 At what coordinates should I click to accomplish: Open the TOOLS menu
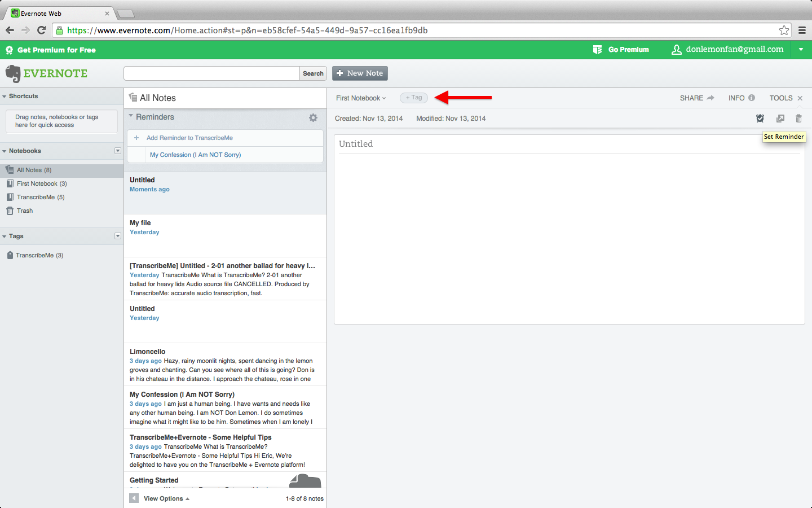[x=781, y=98]
